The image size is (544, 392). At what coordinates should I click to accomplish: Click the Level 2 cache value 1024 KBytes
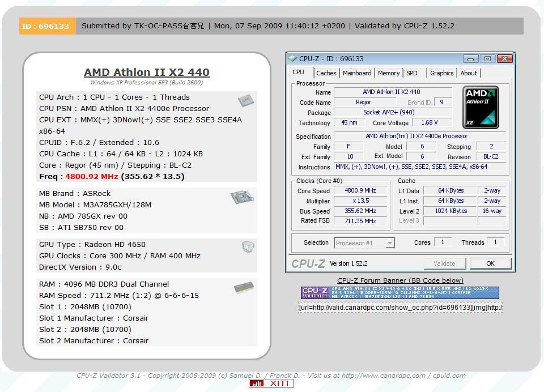(x=450, y=211)
